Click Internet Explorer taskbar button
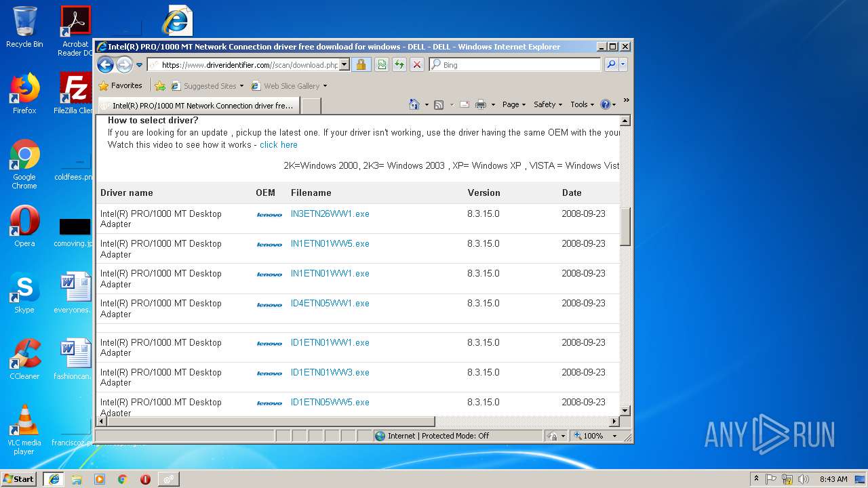This screenshot has width=868, height=488. (x=54, y=479)
